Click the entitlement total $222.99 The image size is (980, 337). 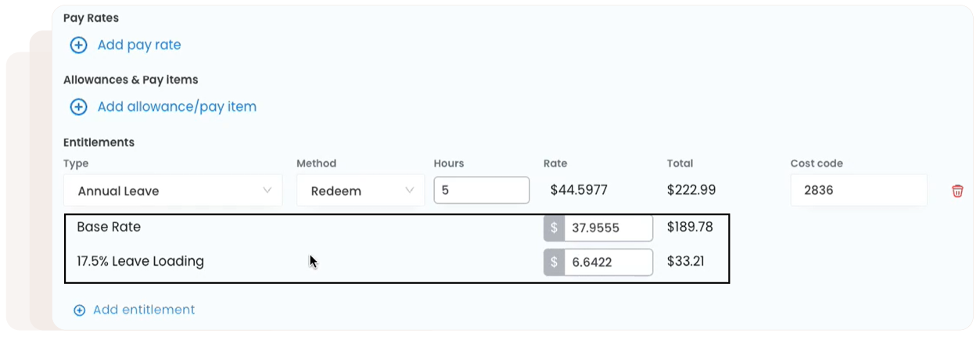691,190
